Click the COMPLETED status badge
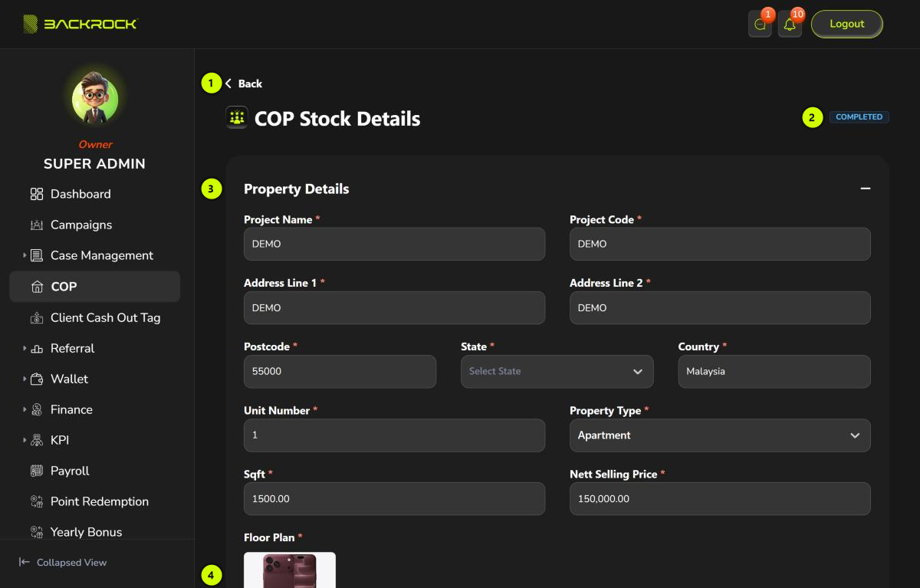Image resolution: width=920 pixels, height=588 pixels. coord(859,117)
